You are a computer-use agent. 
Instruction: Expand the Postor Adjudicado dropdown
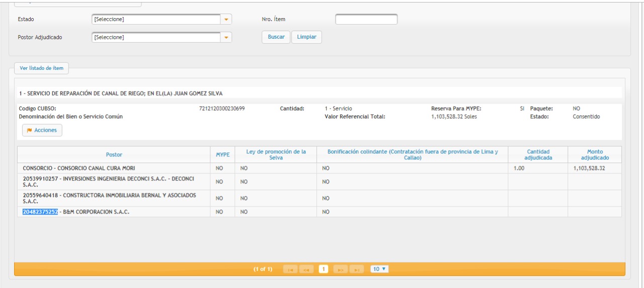click(226, 38)
